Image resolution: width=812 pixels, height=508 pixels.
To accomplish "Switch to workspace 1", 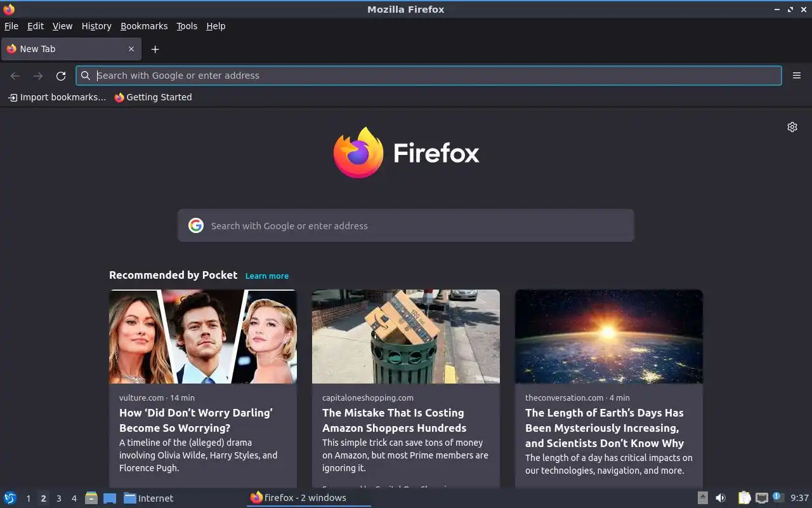I will [28, 498].
